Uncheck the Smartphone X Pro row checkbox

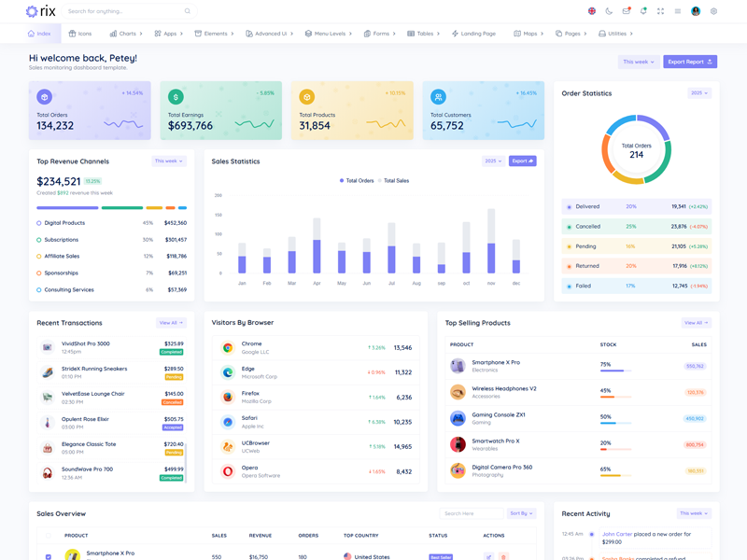pyautogui.click(x=49, y=556)
